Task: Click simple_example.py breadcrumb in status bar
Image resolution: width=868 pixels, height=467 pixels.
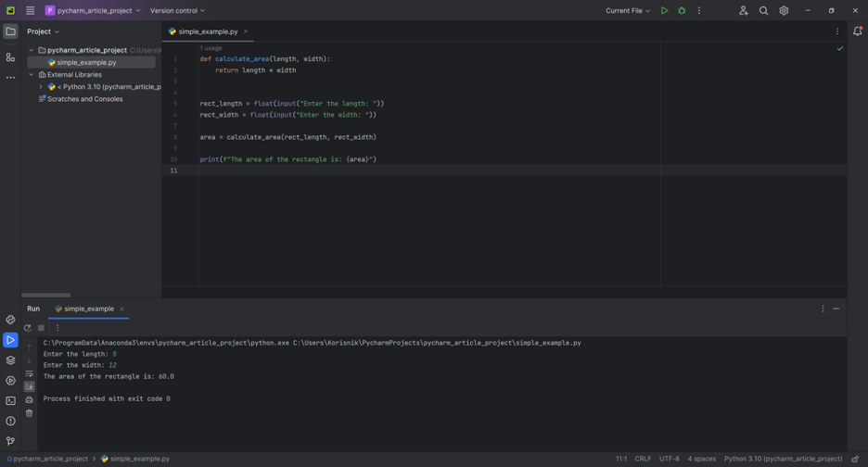Action: point(139,459)
